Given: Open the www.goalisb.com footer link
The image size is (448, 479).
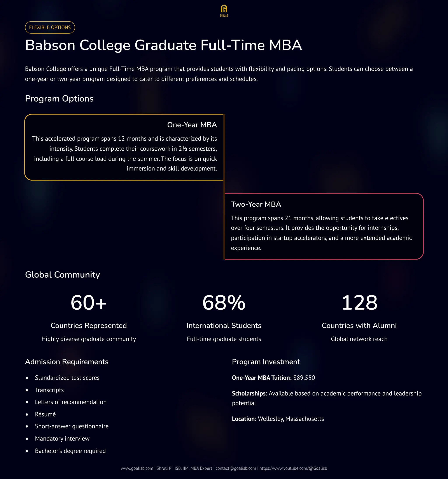Looking at the screenshot, I should pyautogui.click(x=137, y=468).
